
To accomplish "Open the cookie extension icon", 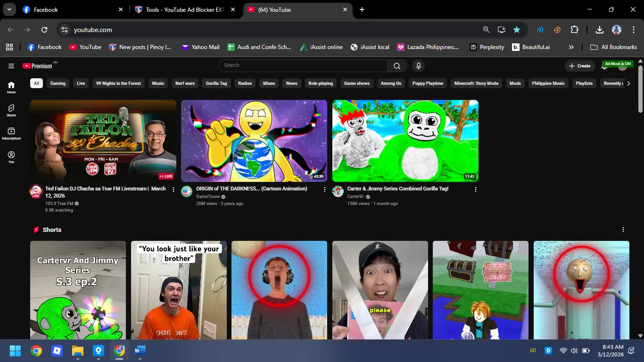I will (x=557, y=30).
